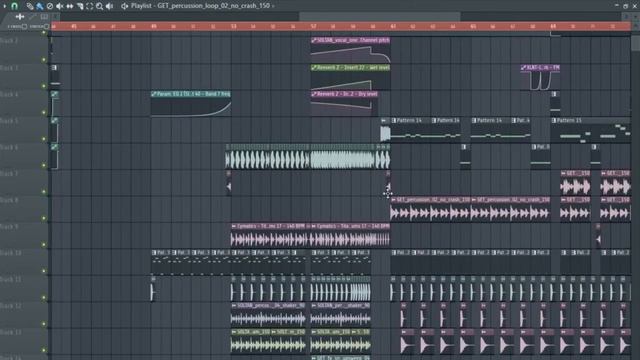Viewport: 640px width, 360px height.
Task: Open clip menu of Pattern 15
Action: tap(554, 120)
